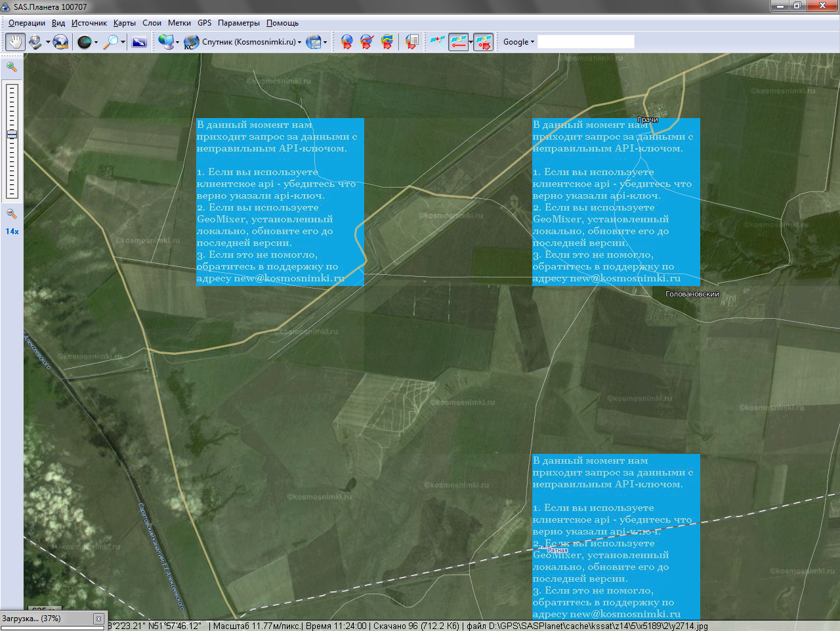Toggle GPS center-on-position satellite button

(483, 42)
